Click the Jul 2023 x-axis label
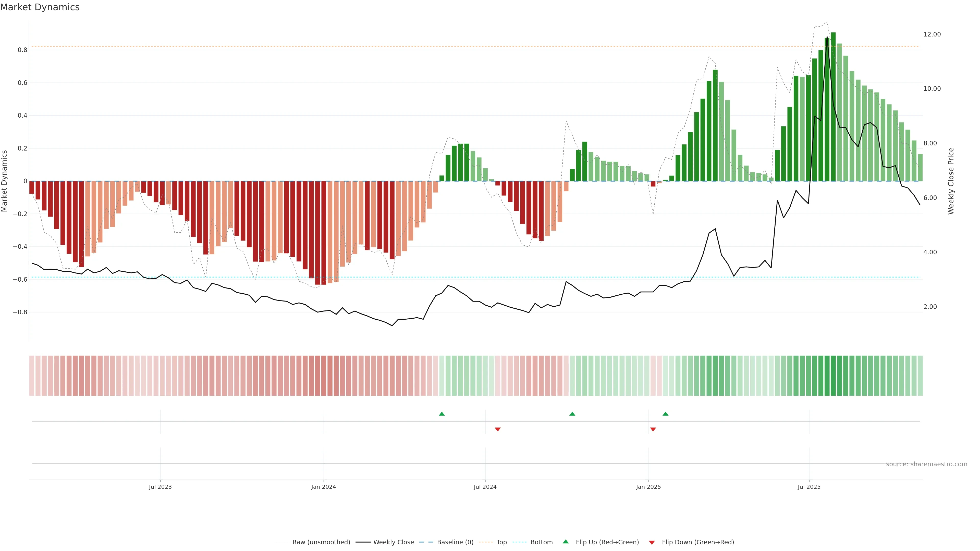Image resolution: width=980 pixels, height=551 pixels. (x=160, y=487)
